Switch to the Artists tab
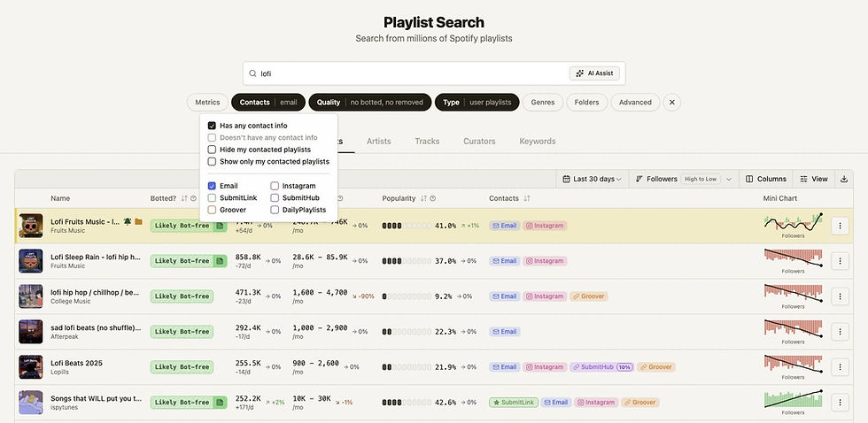This screenshot has height=423, width=868. [379, 141]
